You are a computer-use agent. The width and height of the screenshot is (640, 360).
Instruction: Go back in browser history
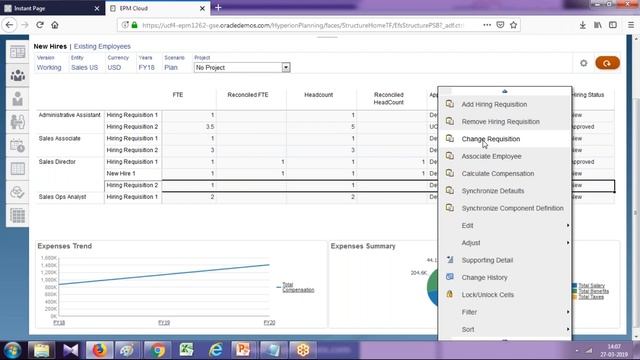click(x=9, y=25)
